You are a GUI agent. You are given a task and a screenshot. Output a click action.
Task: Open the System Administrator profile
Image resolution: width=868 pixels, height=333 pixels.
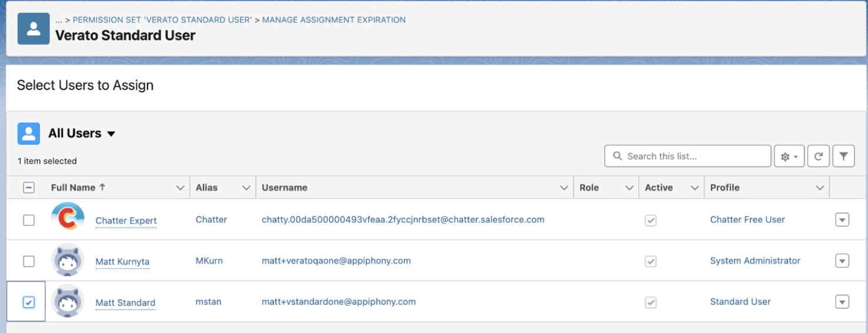pyautogui.click(x=755, y=261)
